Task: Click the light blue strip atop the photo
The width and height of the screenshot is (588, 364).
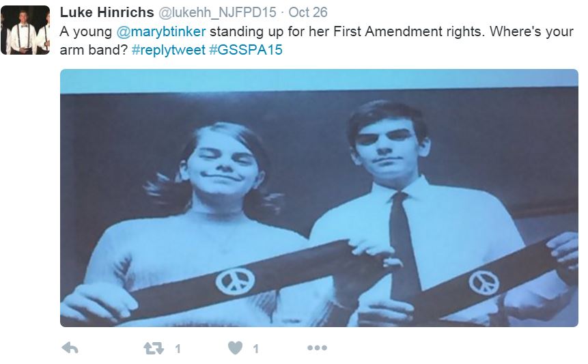Action: click(x=319, y=80)
